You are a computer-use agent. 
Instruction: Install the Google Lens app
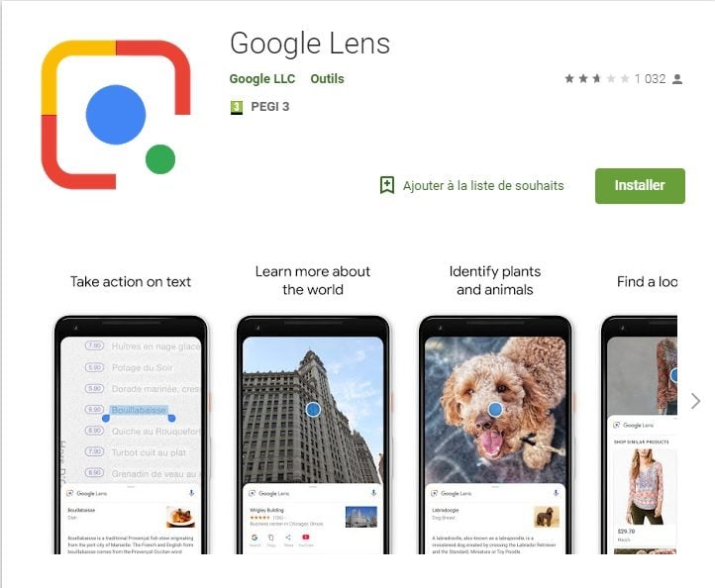[640, 185]
